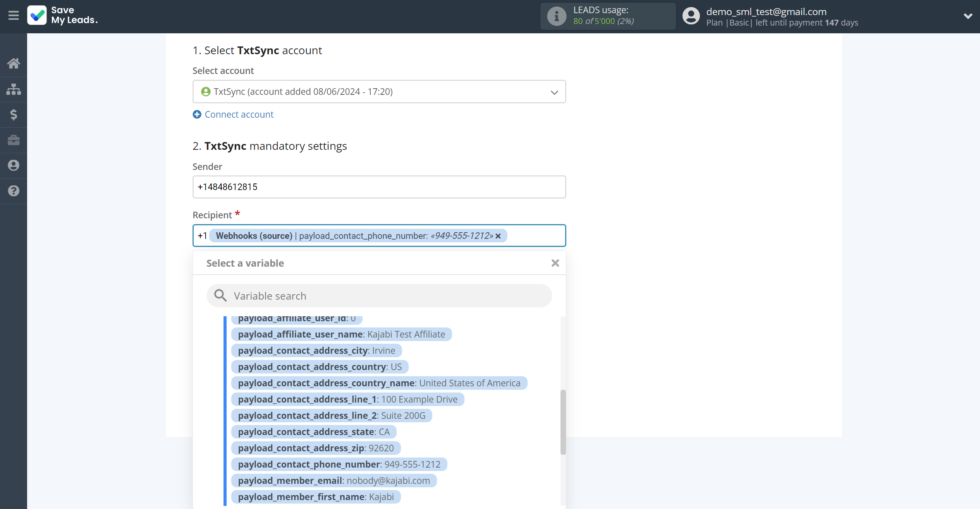
Task: Click the LEADS usage info icon
Action: (557, 16)
